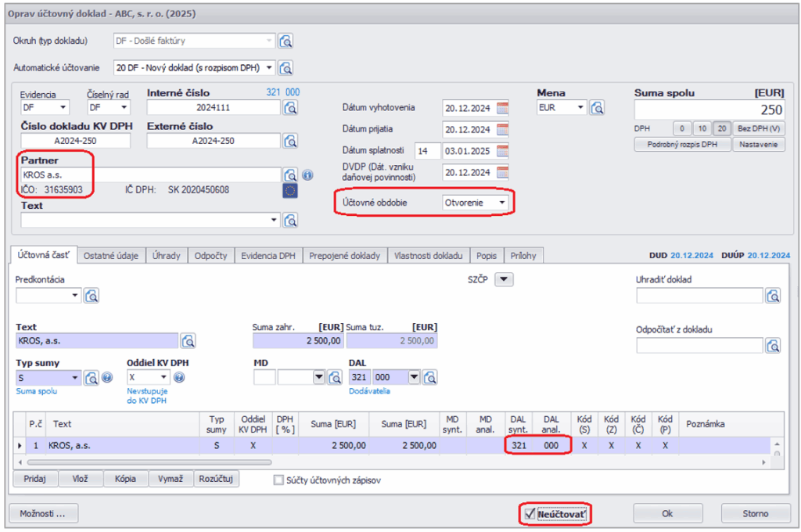This screenshot has height=532, width=801.
Task: Click info icon next to Partner field
Action: click(x=307, y=175)
